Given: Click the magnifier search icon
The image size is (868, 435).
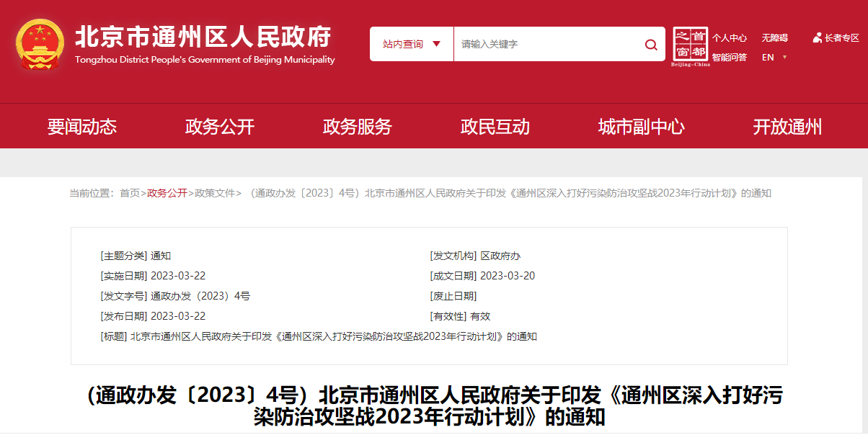Looking at the screenshot, I should 650,45.
